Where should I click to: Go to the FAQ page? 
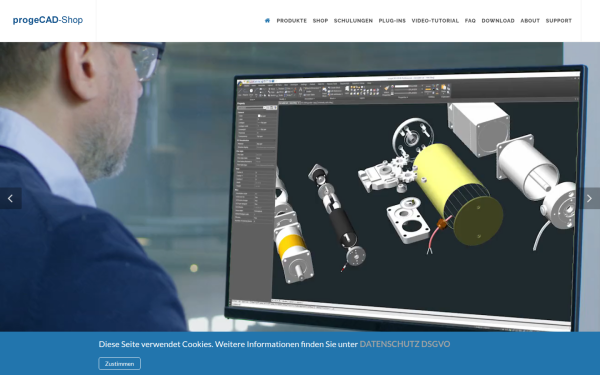(x=470, y=21)
